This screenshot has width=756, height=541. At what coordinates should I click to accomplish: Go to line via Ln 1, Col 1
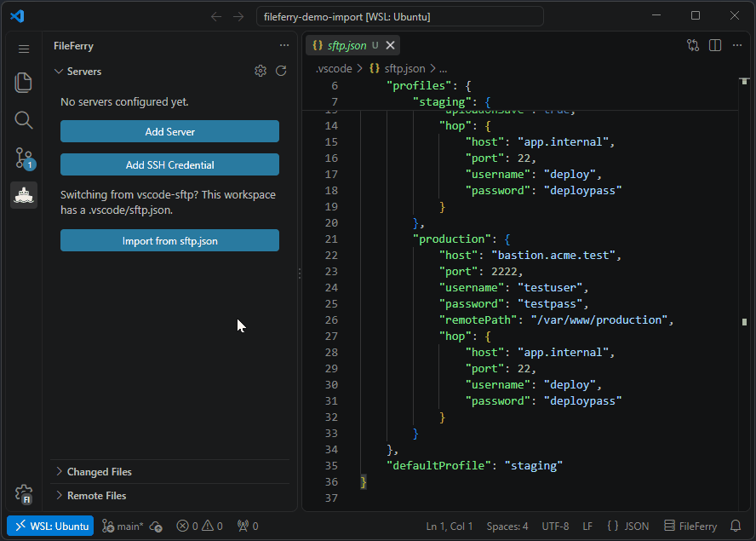[x=450, y=526]
